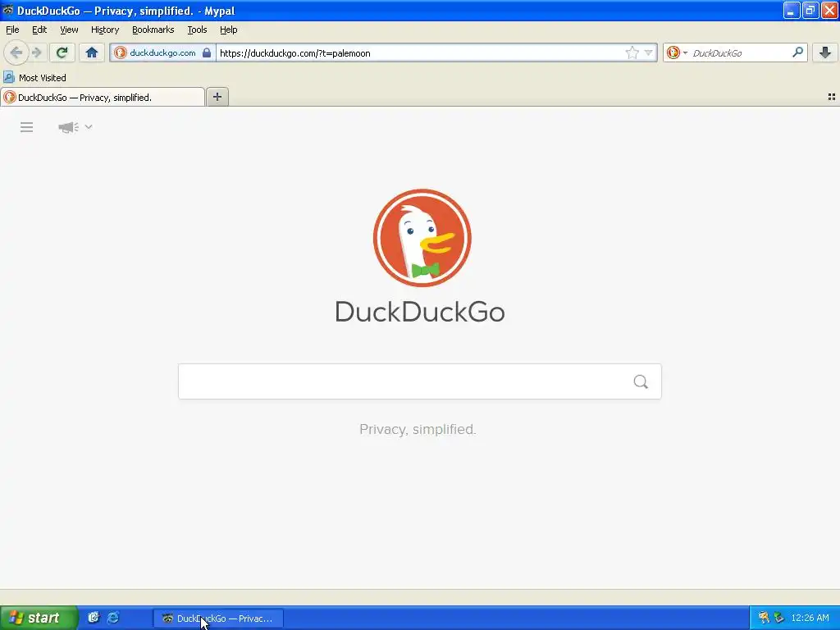Open the Edit menu

pyautogui.click(x=39, y=30)
